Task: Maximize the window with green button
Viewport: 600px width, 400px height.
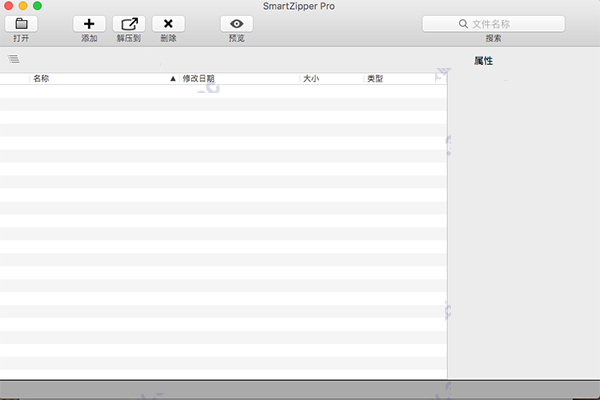Action: pos(37,6)
